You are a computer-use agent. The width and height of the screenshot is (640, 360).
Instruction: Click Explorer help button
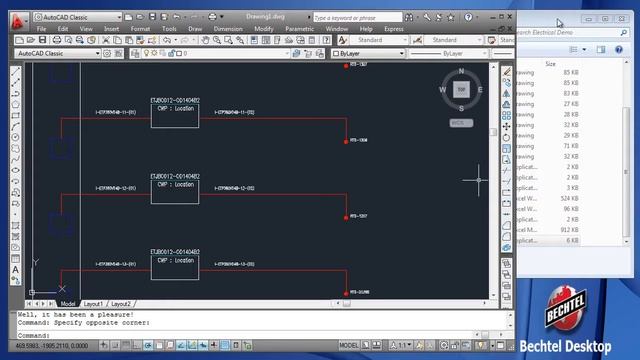tap(619, 50)
